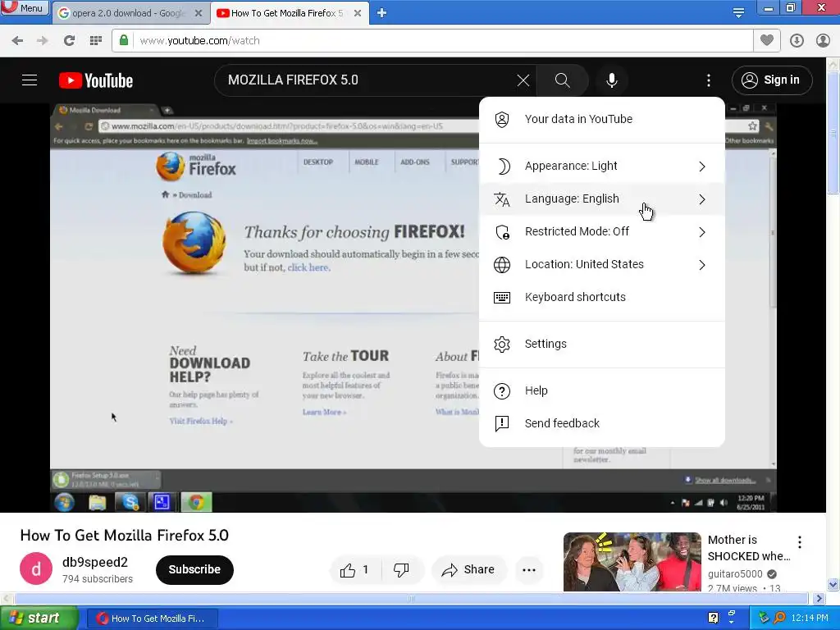Toggle the YouTube three-dot settings menu
The height and width of the screenshot is (630, 840).
pos(709,80)
